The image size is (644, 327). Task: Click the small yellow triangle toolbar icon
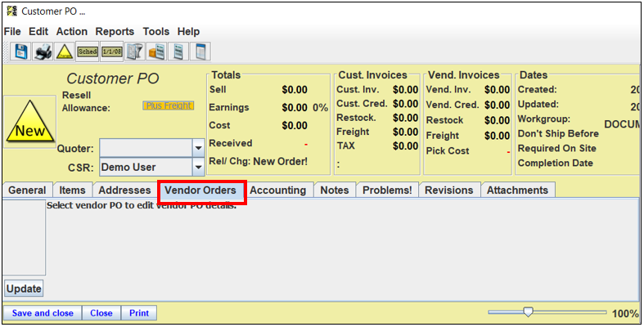65,52
